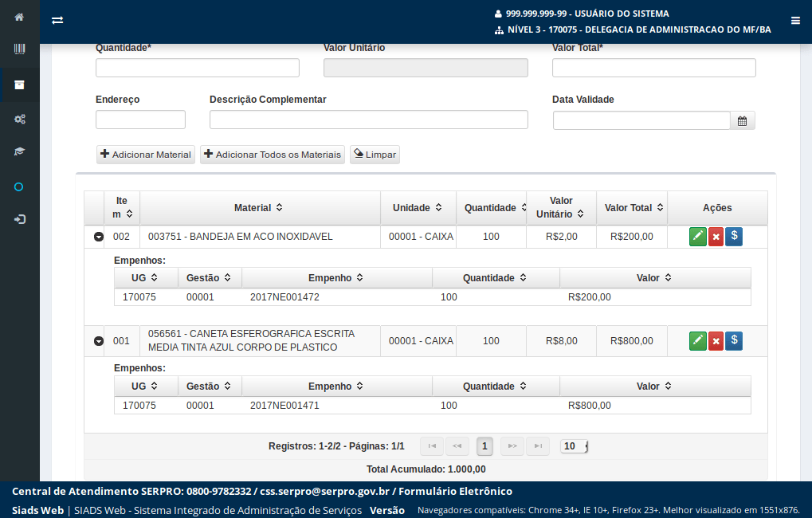Click the Descrição Complementar input field
This screenshot has width=812, height=518.
[x=369, y=120]
